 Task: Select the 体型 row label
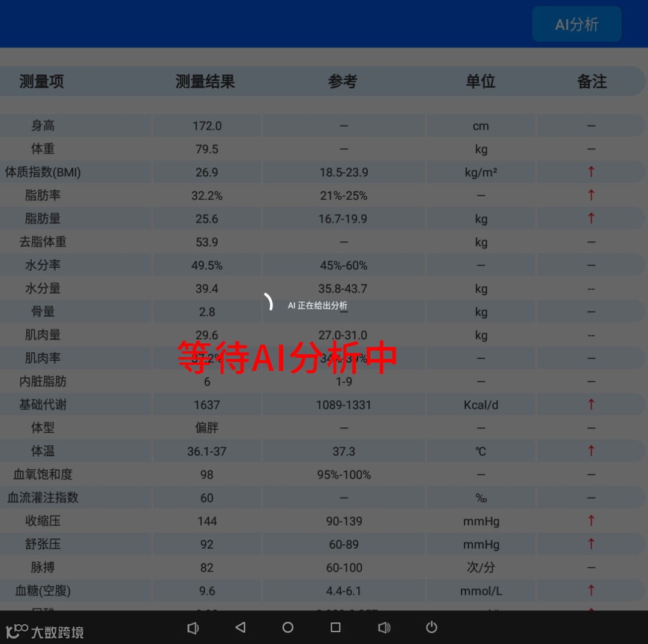click(43, 428)
